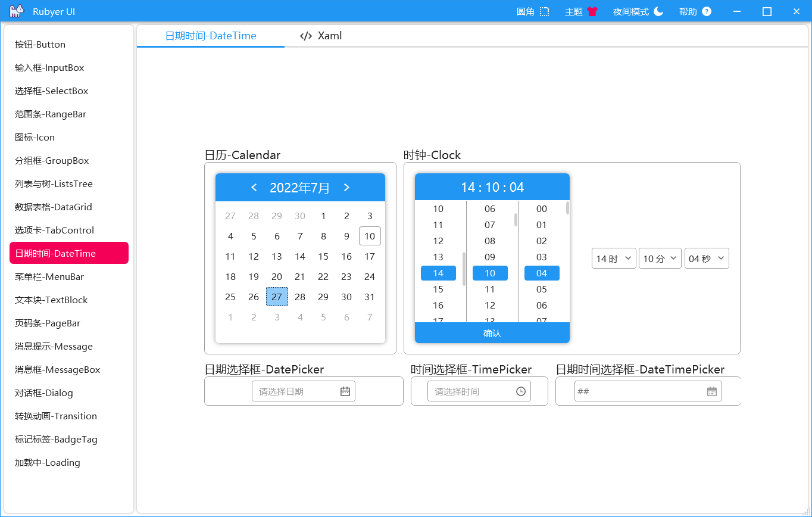The height and width of the screenshot is (517, 812).
Task: Open DatePicker calendar icon
Action: click(x=345, y=391)
